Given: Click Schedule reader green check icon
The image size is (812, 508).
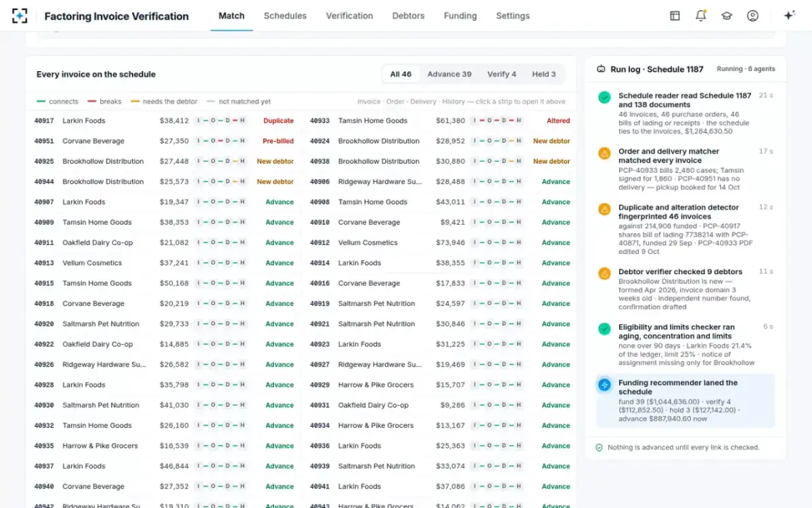Looking at the screenshot, I should point(604,98).
